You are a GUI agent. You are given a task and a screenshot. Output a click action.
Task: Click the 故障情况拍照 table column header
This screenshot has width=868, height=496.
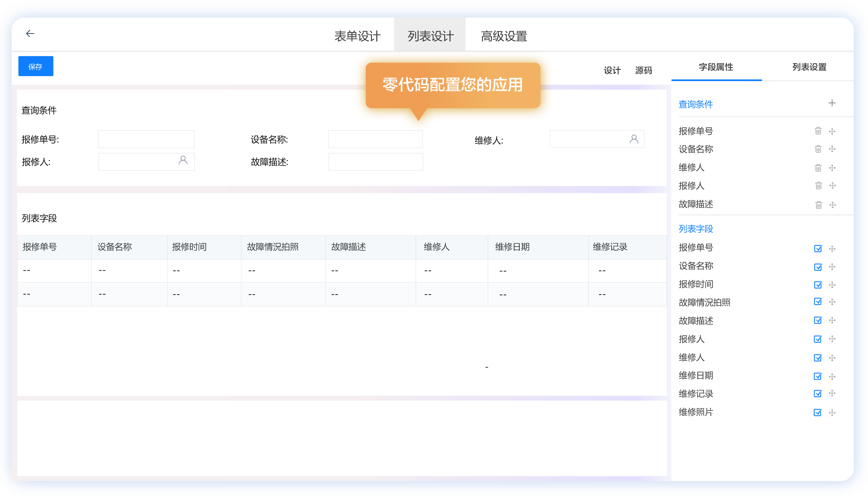(283, 247)
